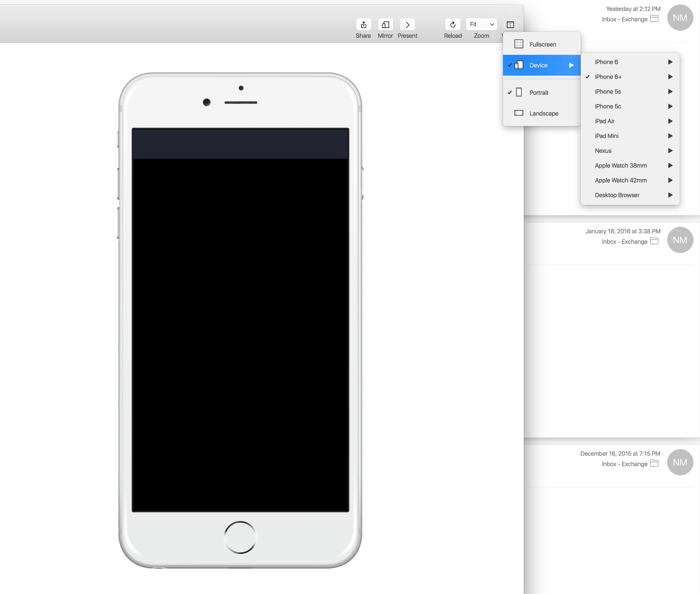Click the Present arrow icon
The image size is (700, 594).
[x=407, y=25]
